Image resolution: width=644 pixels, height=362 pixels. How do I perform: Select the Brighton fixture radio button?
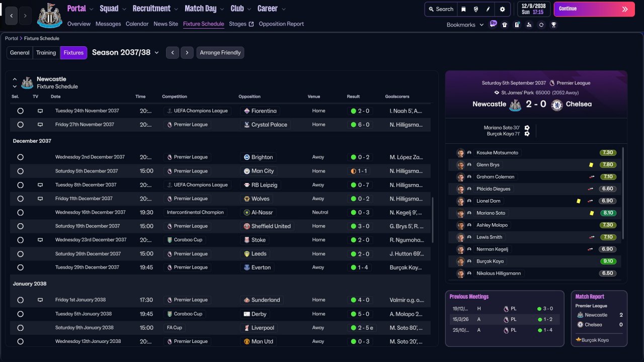(20, 157)
